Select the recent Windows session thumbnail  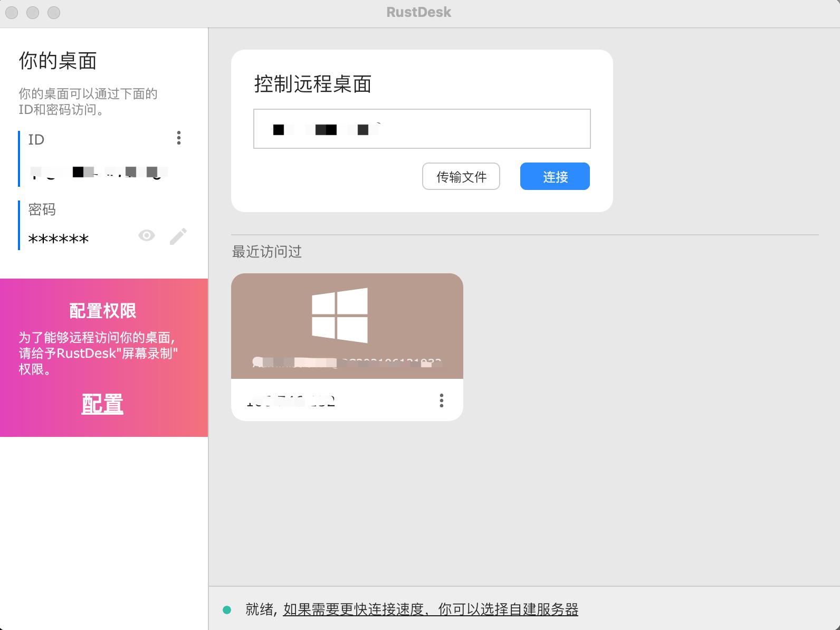(x=347, y=326)
